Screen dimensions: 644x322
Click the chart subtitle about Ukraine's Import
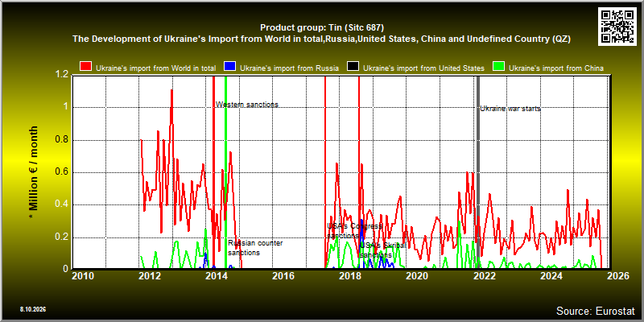[322, 39]
